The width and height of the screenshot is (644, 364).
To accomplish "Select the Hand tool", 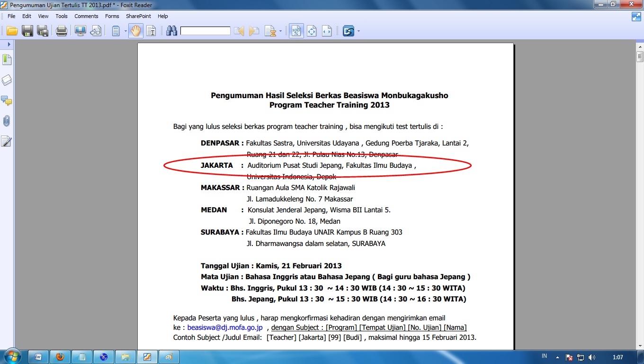I will [136, 31].
